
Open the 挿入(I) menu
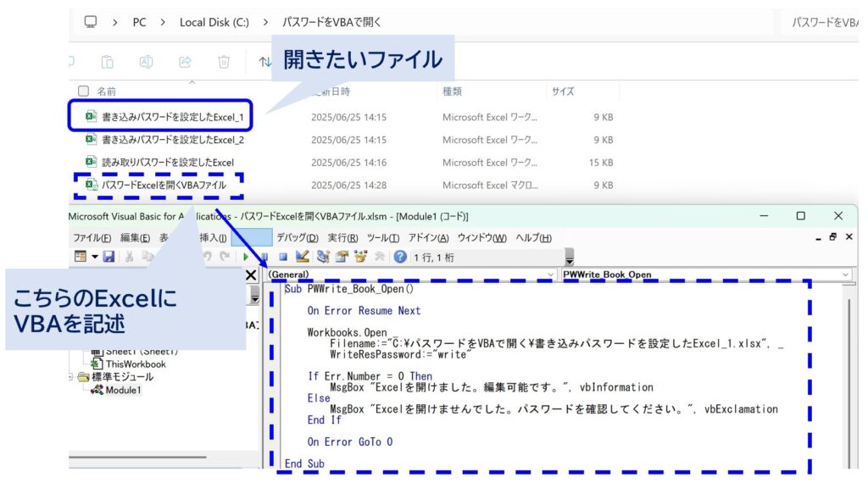click(x=213, y=238)
